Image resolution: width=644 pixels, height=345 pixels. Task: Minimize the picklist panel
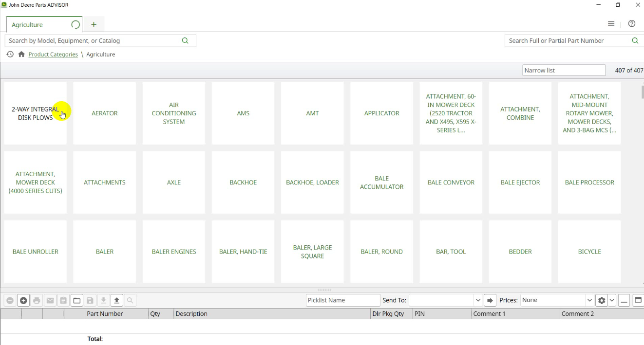624,300
